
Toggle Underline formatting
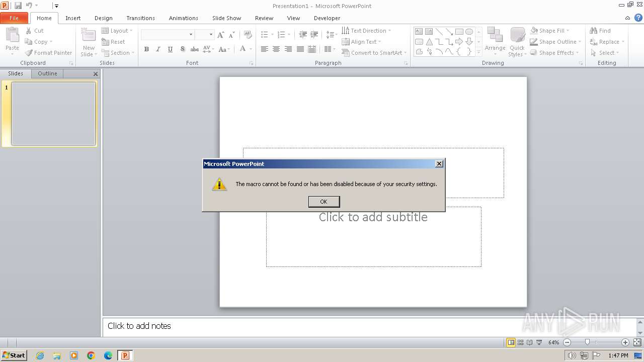pos(170,49)
